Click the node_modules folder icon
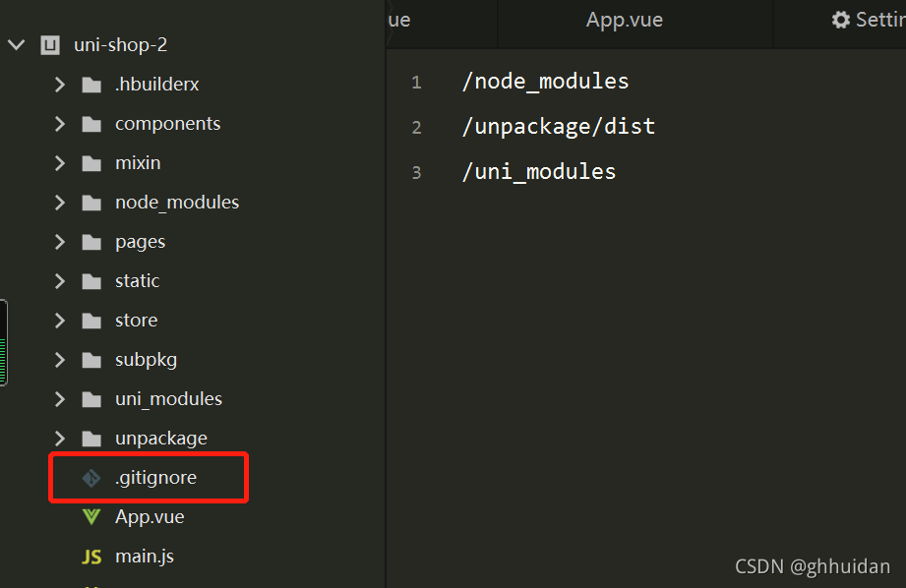Viewport: 906px width, 588px height. (x=91, y=203)
